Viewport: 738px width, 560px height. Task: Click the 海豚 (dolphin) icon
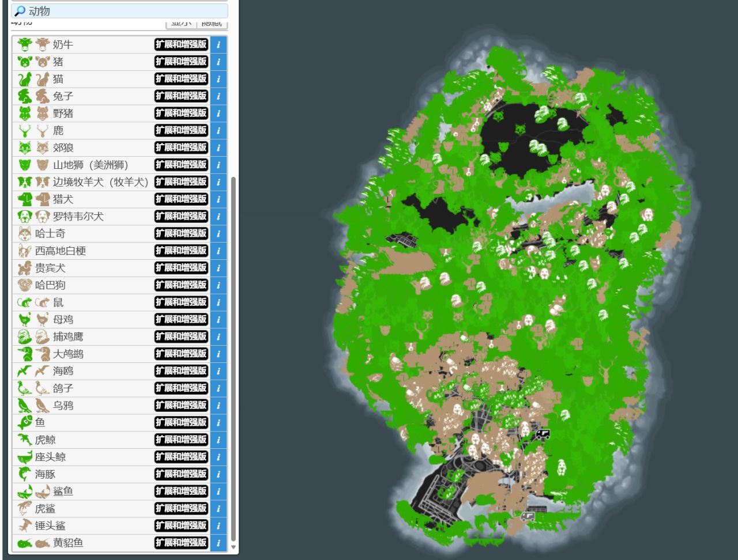tap(24, 475)
